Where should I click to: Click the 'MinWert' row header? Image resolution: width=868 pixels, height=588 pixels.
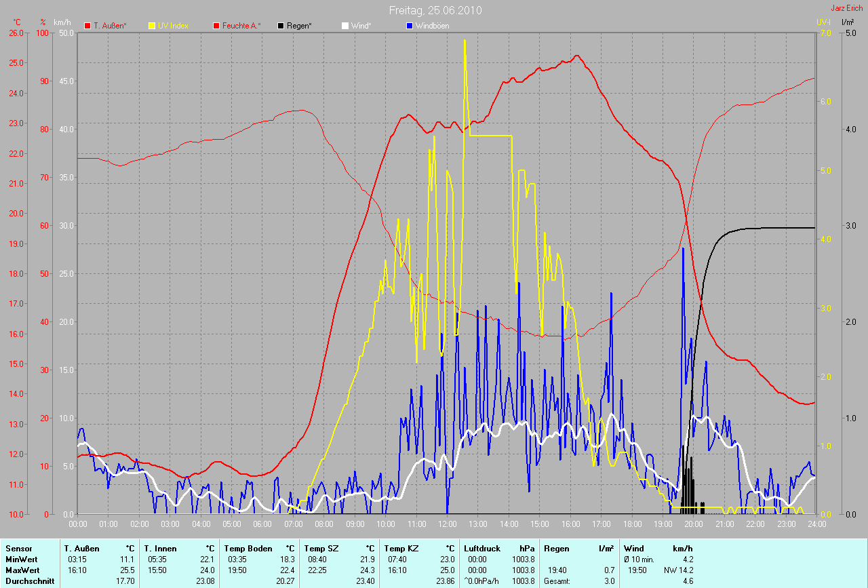tap(21, 559)
